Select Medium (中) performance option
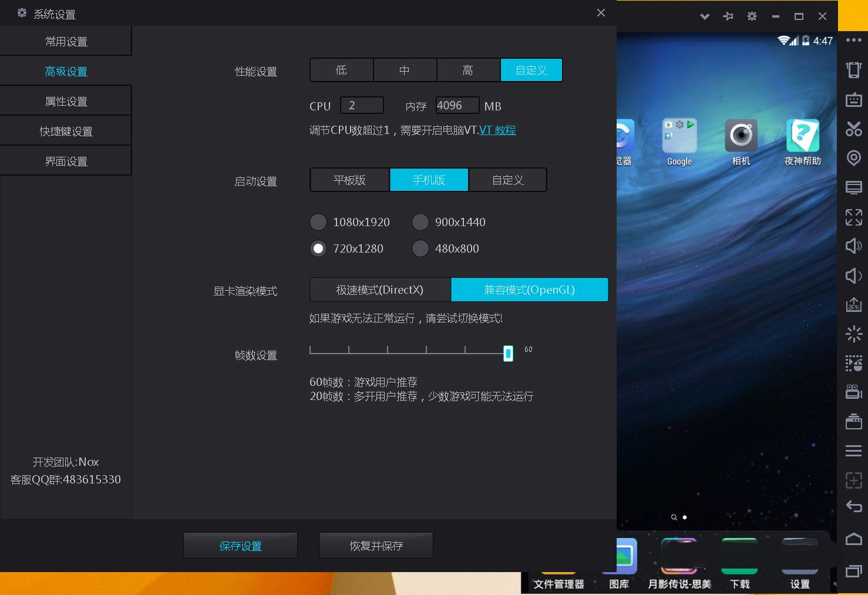The height and width of the screenshot is (595, 868). 405,70
